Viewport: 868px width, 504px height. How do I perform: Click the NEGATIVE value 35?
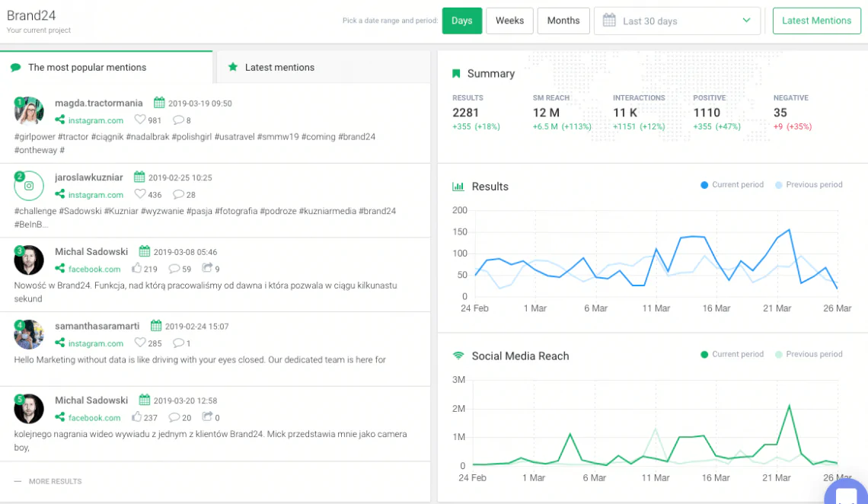[780, 113]
